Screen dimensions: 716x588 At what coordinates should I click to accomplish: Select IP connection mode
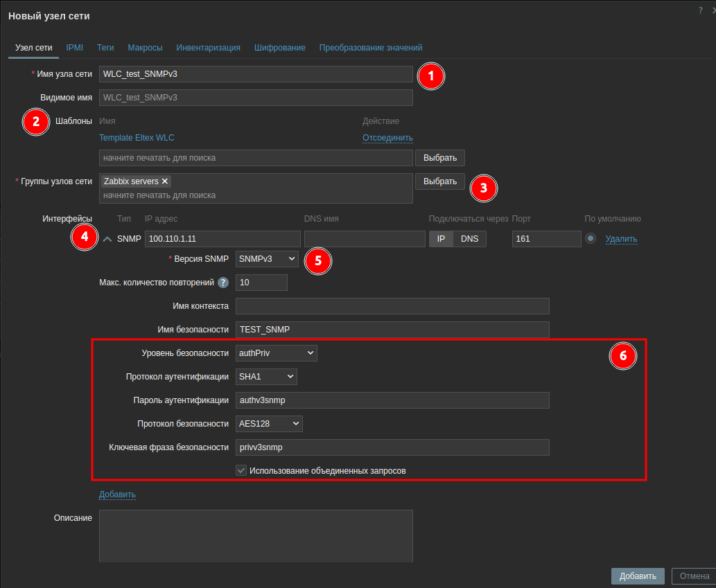pyautogui.click(x=441, y=239)
